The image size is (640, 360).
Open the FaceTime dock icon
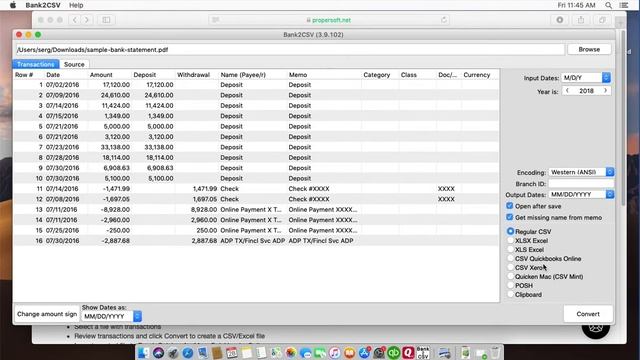pos(320,353)
